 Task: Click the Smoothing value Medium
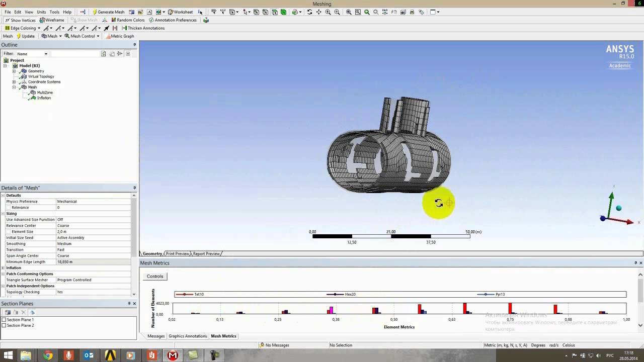[93, 244]
